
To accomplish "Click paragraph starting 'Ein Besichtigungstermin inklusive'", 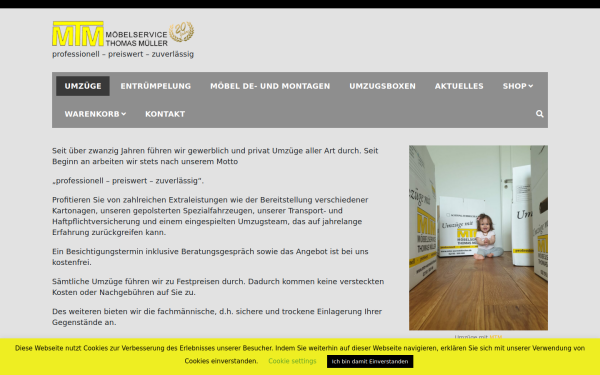I will coord(210,257).
